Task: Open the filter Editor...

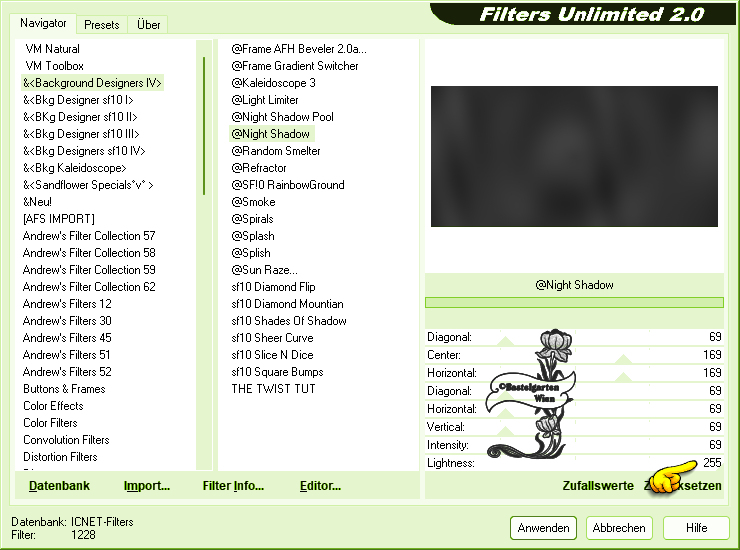Action: 320,486
